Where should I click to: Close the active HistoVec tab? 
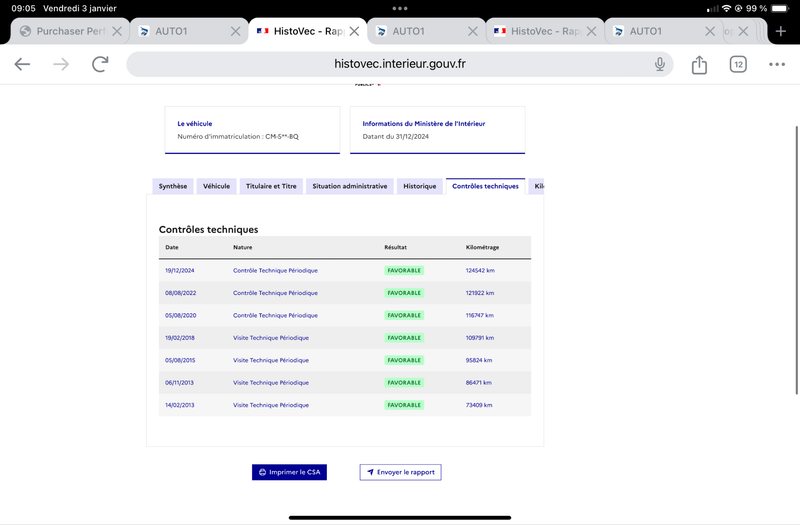[x=354, y=31]
